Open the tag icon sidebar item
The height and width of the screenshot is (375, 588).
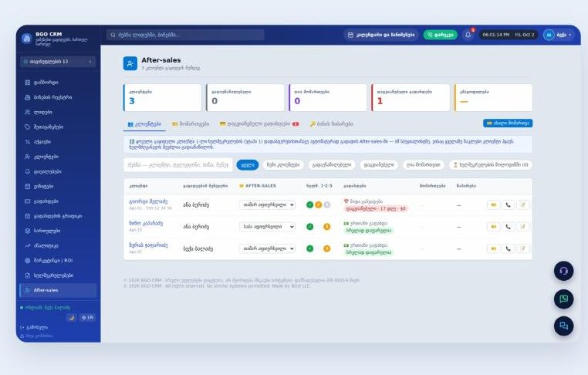point(27,127)
